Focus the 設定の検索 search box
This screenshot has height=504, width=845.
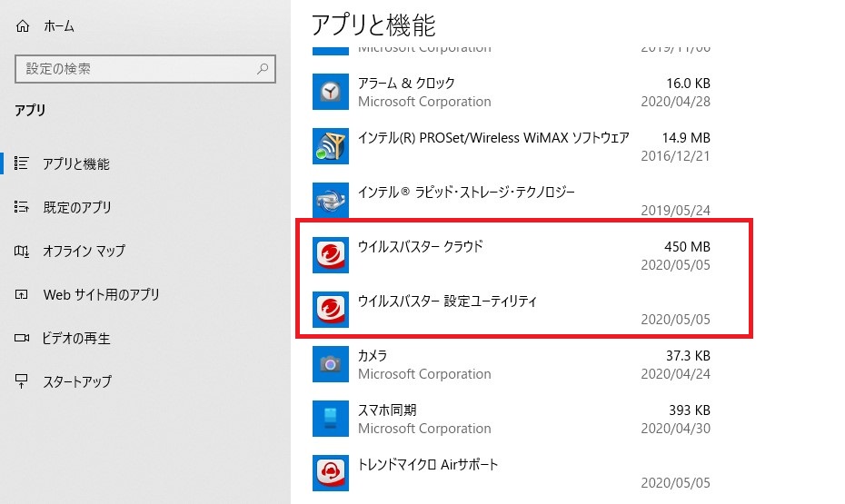(145, 69)
